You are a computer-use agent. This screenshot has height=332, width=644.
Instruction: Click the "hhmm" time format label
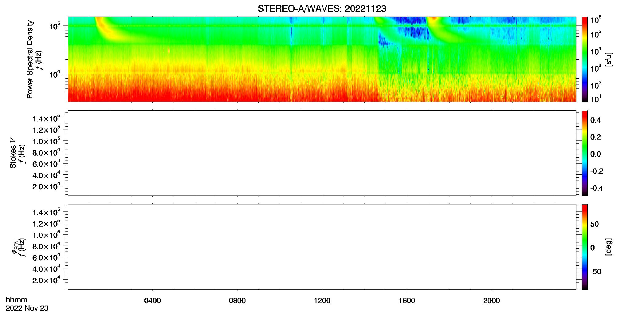[x=17, y=300]
